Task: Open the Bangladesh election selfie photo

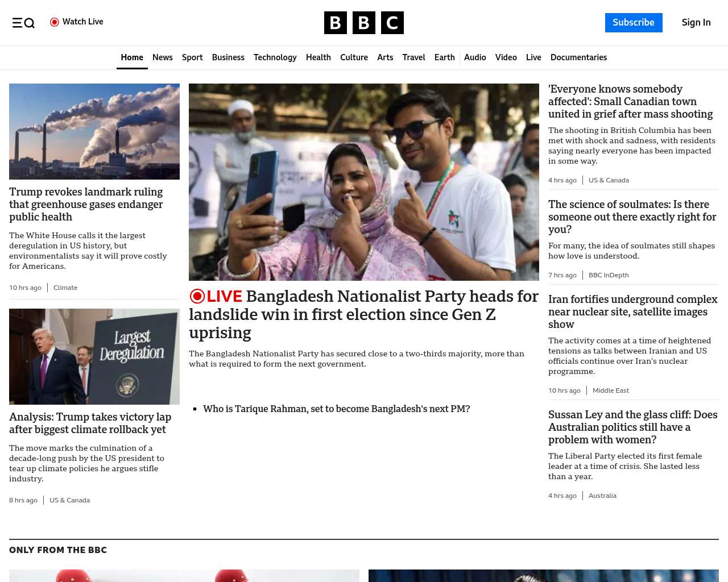Action: click(x=363, y=182)
